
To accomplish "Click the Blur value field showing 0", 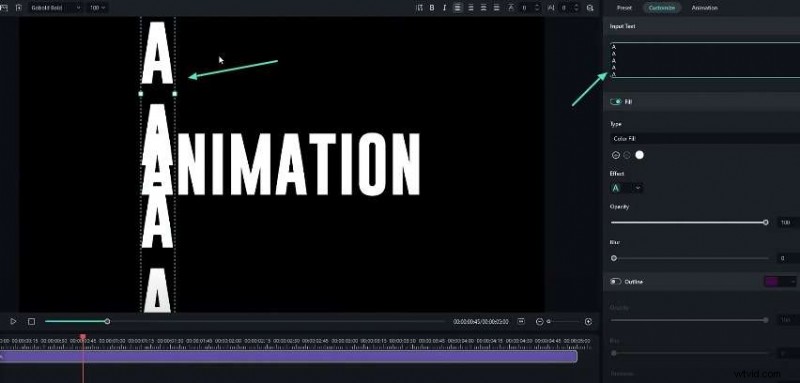I will 788,258.
